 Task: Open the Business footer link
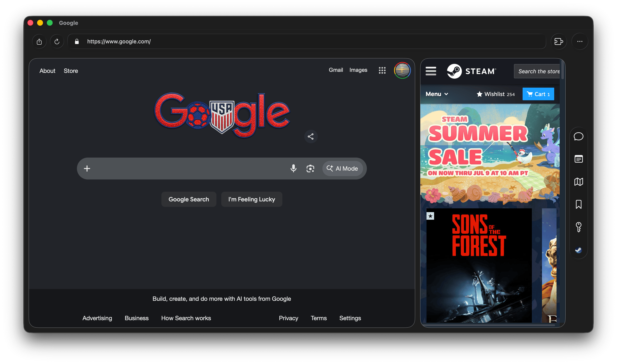coord(136,318)
